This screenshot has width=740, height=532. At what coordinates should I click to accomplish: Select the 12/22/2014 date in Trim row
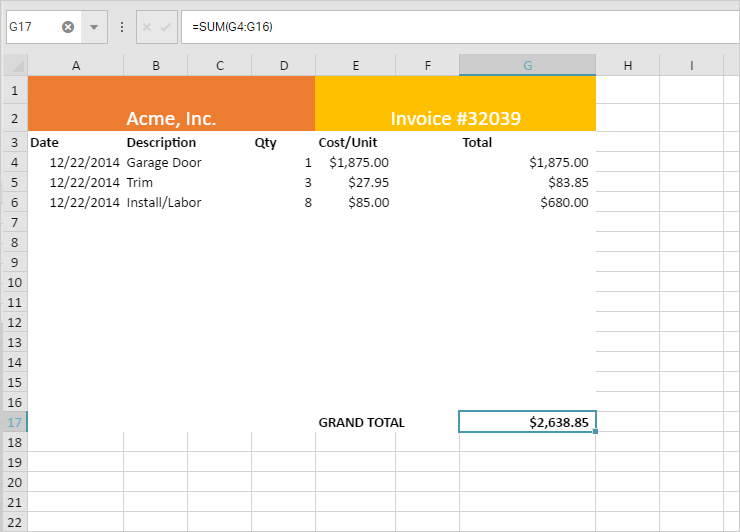pyautogui.click(x=76, y=182)
